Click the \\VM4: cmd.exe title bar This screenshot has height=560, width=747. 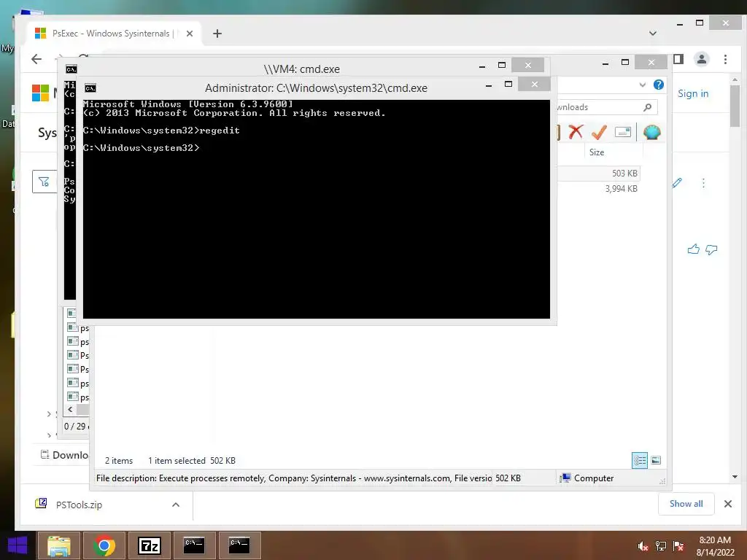301,69
